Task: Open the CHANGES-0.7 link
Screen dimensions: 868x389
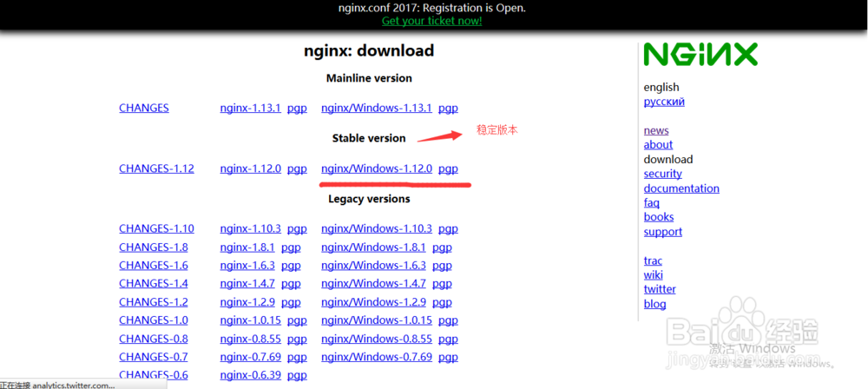Action: tap(154, 357)
